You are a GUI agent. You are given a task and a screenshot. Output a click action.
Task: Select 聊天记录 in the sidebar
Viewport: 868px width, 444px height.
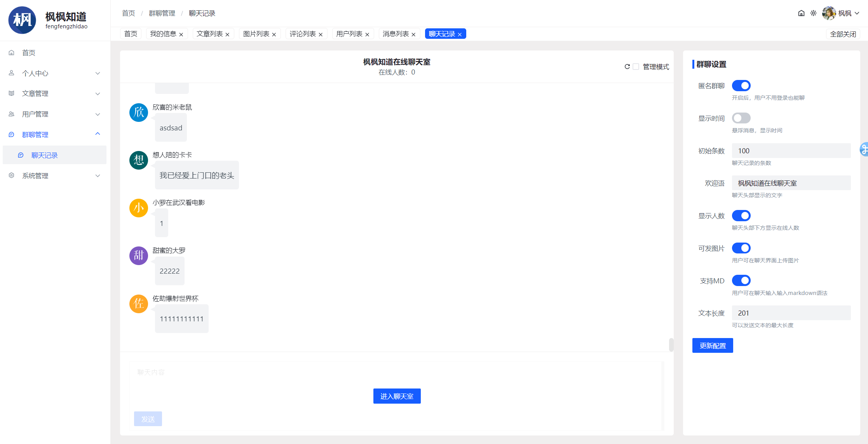(x=45, y=155)
